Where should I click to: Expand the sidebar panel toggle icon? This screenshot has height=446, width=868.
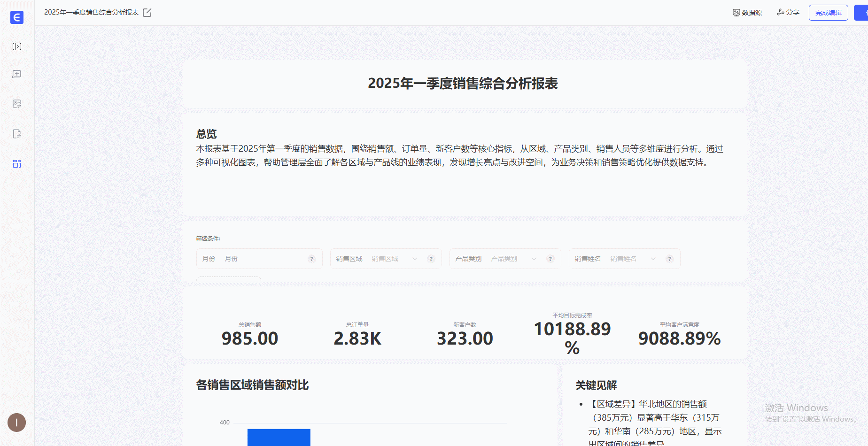coord(17,46)
